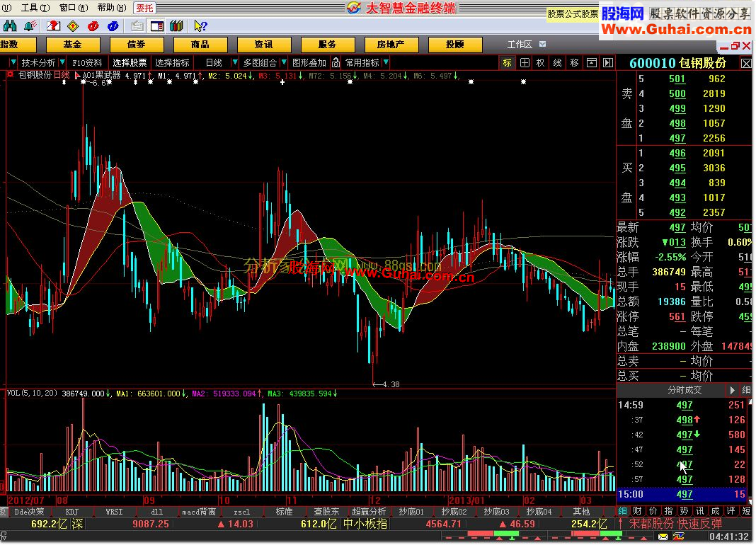Select the 评 tab in quote panel
Screen dimensions: 756x545
coord(731,511)
